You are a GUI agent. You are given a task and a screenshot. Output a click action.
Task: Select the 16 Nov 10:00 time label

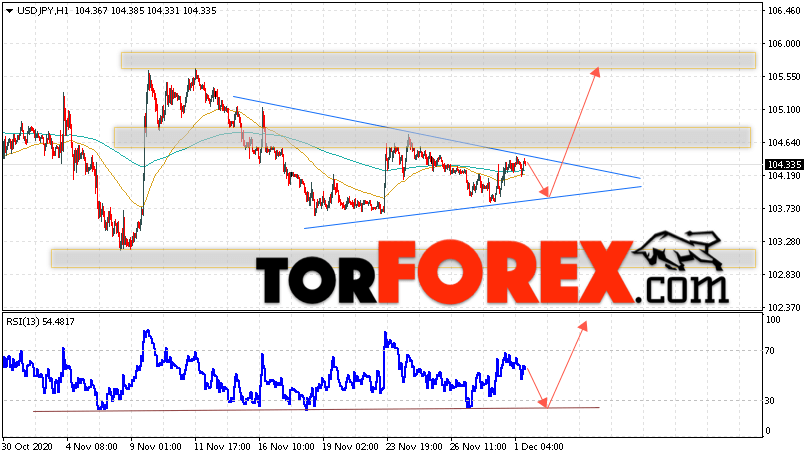(x=286, y=447)
